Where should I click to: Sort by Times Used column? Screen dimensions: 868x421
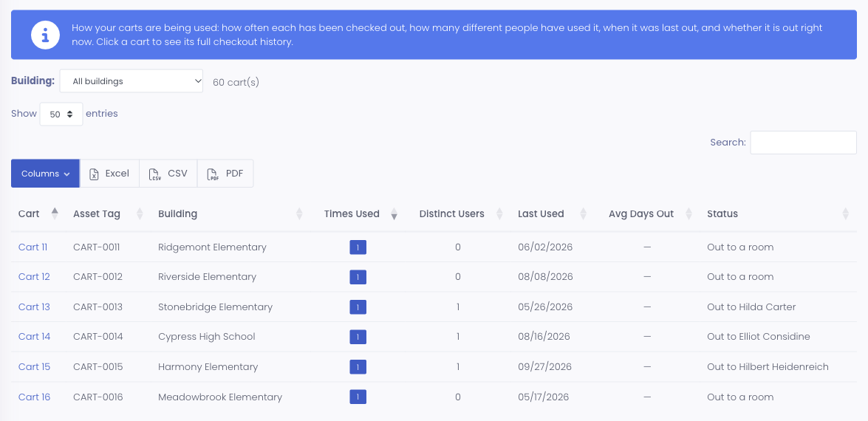[x=358, y=213]
